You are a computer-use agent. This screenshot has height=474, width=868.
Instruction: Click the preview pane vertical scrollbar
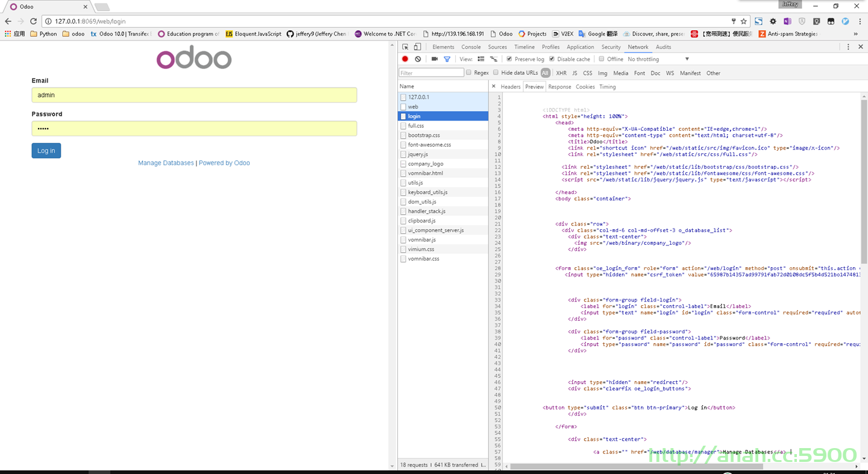864,181
